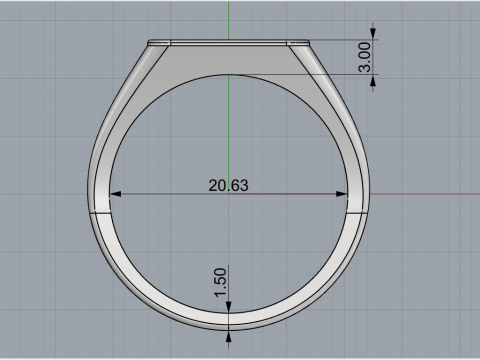
Task: Select the green Y-axis line above ring
Action: point(229,20)
